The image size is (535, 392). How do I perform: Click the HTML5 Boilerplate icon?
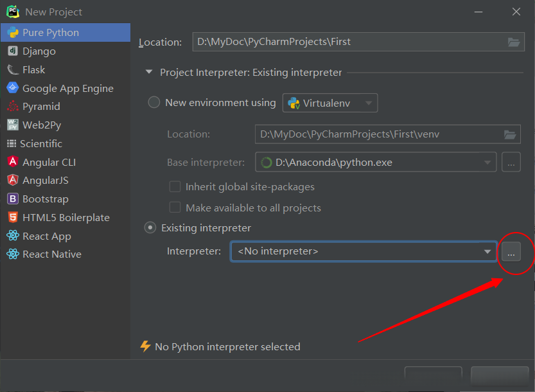12,217
